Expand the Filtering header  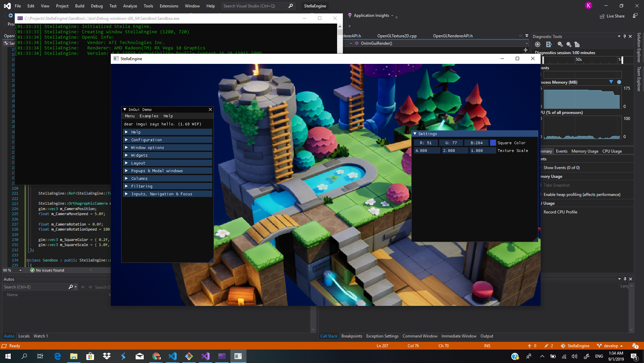(168, 186)
